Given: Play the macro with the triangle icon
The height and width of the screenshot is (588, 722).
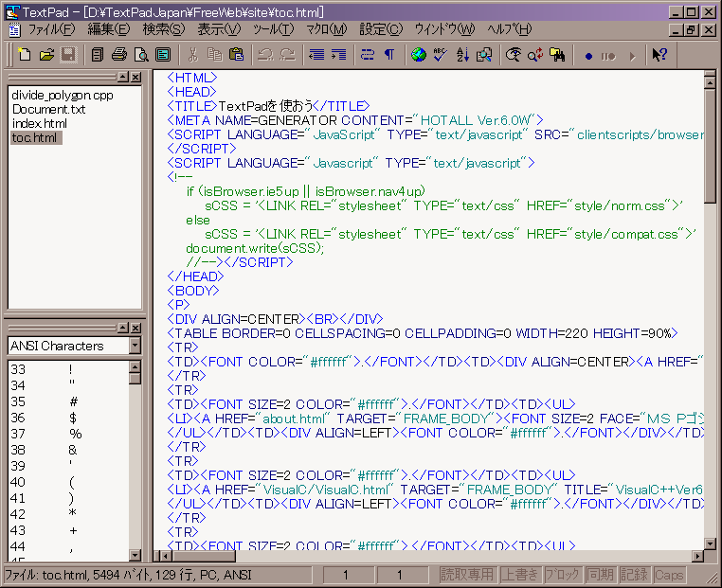Looking at the screenshot, I should point(632,56).
